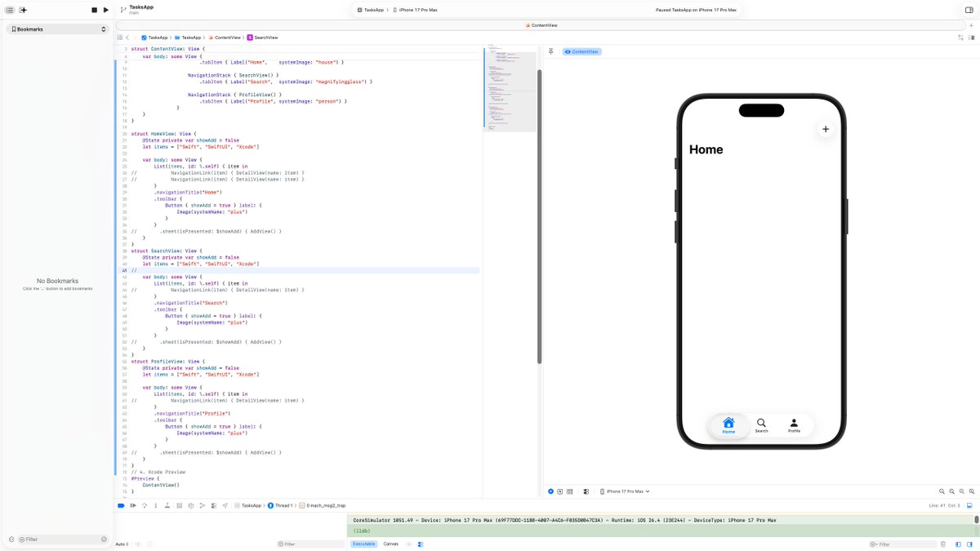Select the ContentView preview chip
Image resolution: width=980 pixels, height=551 pixels.
(581, 51)
